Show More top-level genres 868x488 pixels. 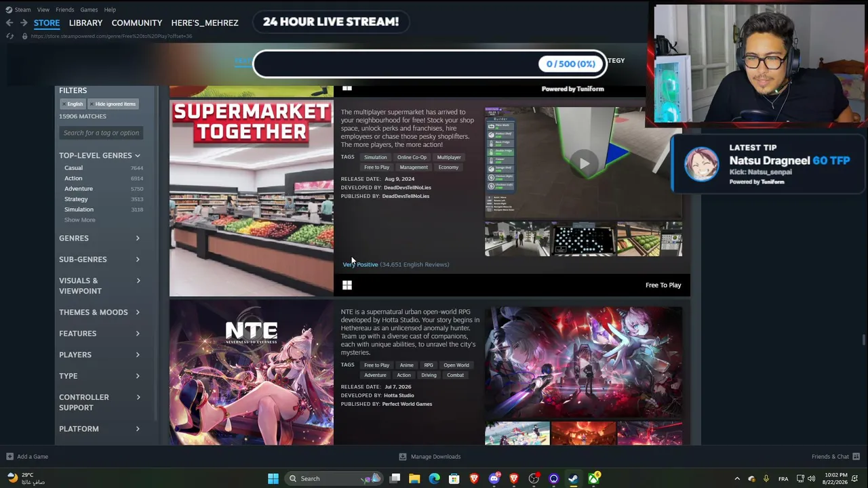(x=80, y=220)
